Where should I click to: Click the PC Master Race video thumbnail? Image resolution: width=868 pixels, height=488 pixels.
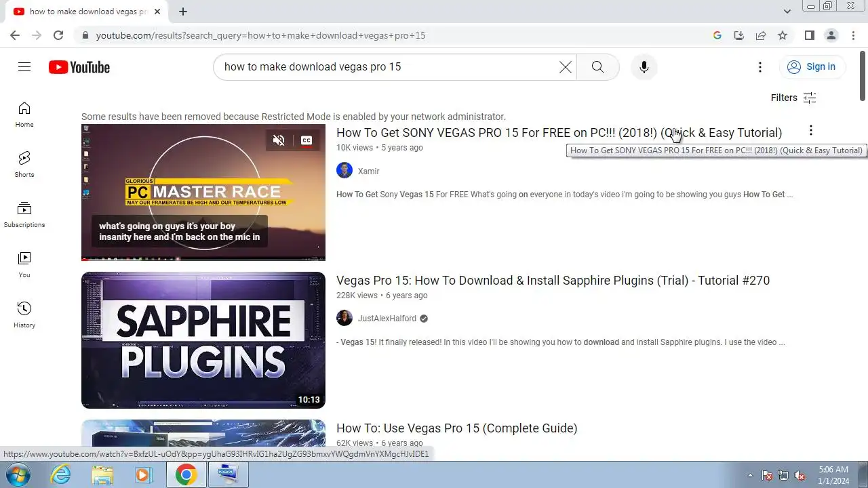(x=203, y=192)
